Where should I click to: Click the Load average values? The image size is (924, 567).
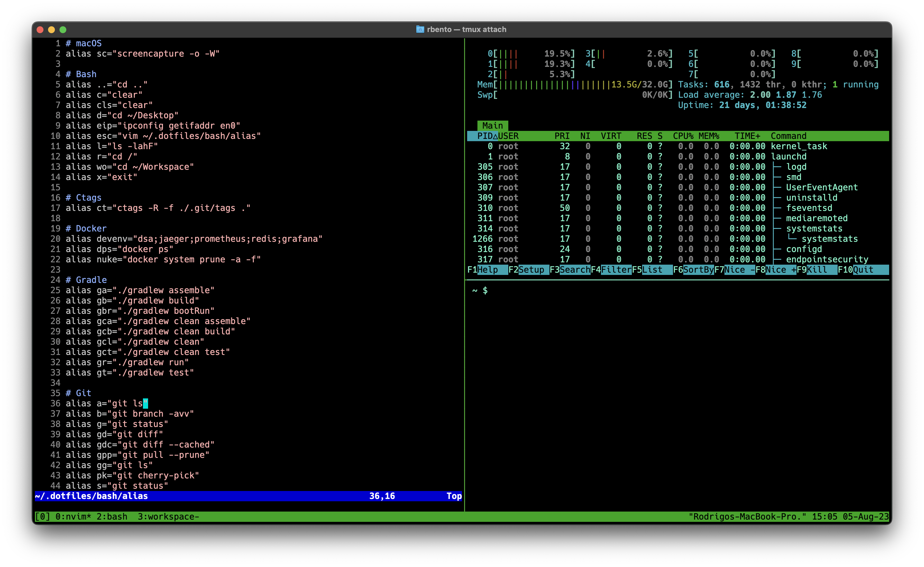786,95
